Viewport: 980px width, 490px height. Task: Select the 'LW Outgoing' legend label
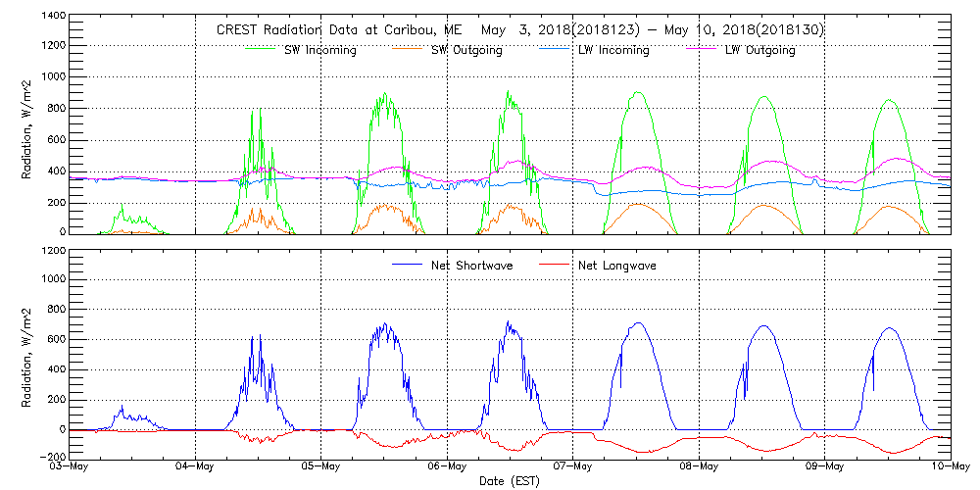tap(759, 51)
